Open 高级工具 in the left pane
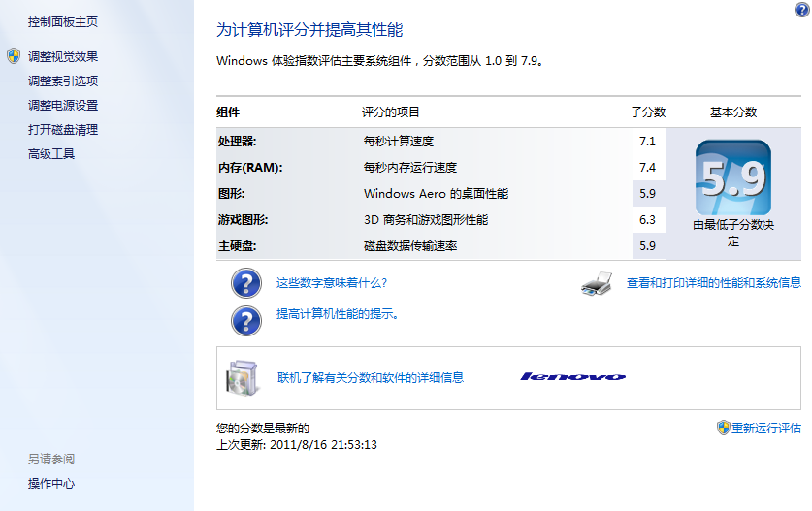This screenshot has width=812, height=511. pos(51,153)
